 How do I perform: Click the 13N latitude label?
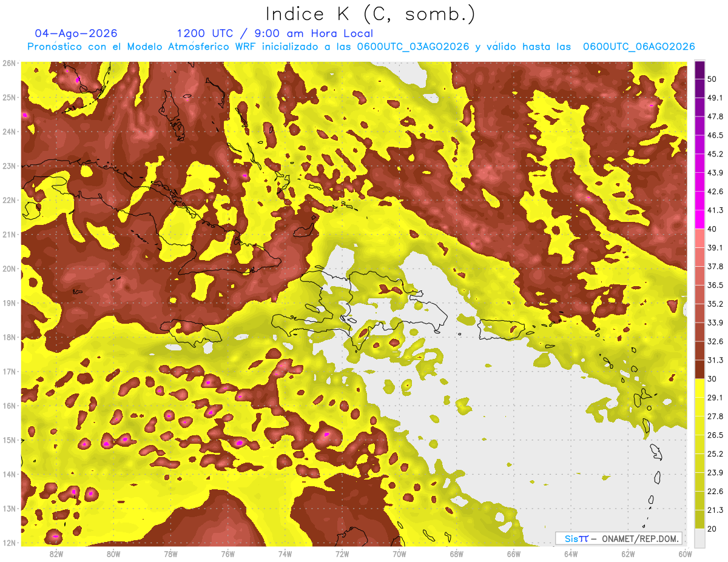pyautogui.click(x=9, y=509)
